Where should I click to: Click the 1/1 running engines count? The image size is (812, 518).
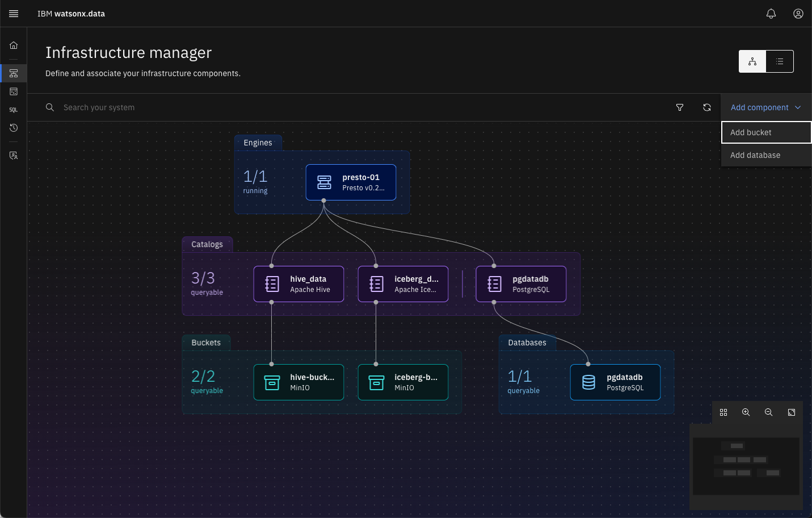click(255, 182)
